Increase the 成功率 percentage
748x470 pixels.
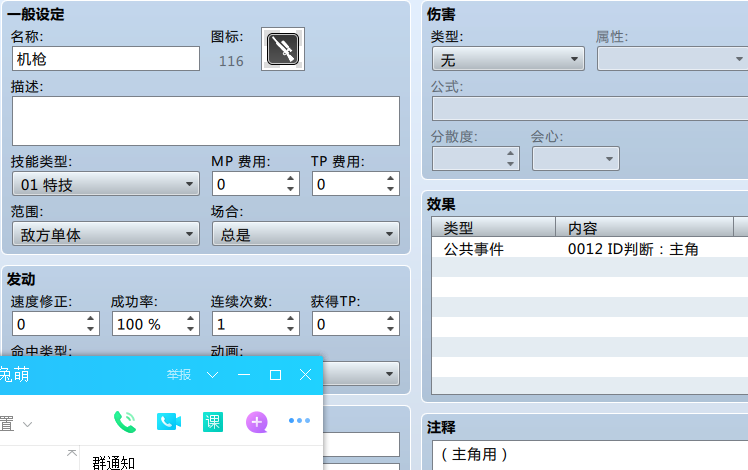pos(190,318)
